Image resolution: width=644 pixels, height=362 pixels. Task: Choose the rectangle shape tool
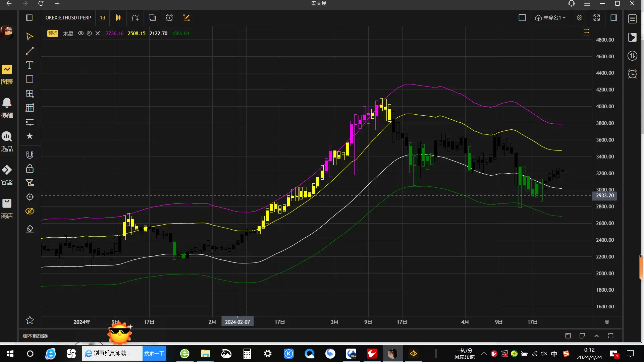point(30,79)
